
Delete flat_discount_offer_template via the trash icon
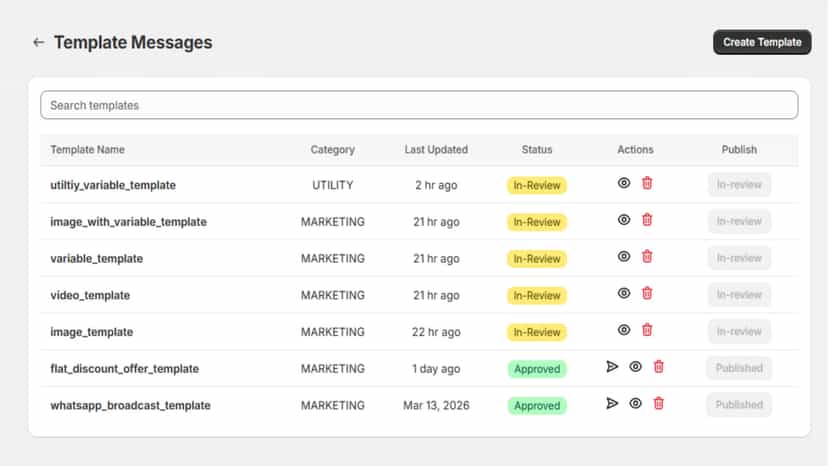click(x=658, y=367)
